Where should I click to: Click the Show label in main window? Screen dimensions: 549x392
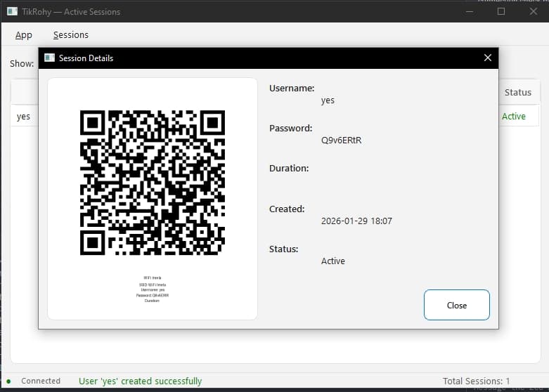[x=22, y=64]
